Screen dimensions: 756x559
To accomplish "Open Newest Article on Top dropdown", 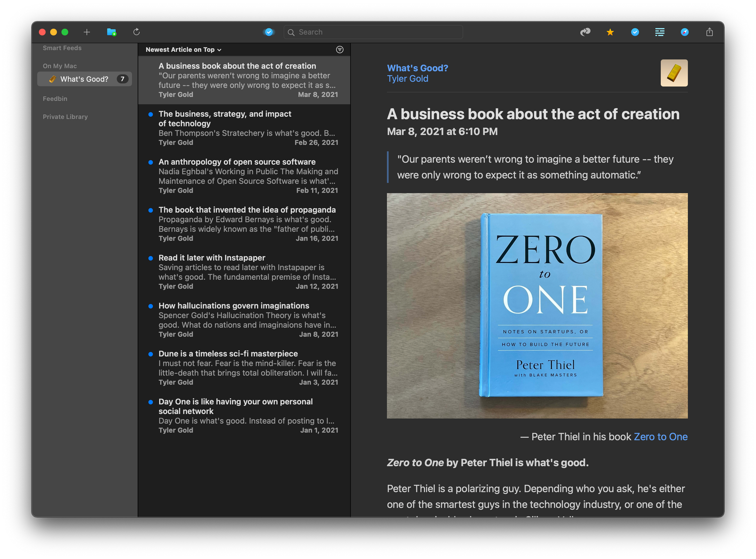I will (x=183, y=49).
